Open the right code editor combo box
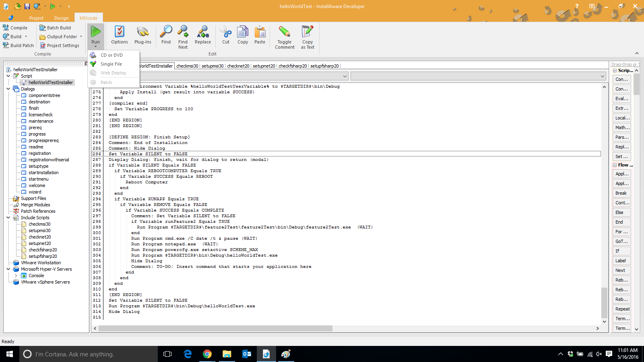The height and width of the screenshot is (362, 644). pos(478,76)
